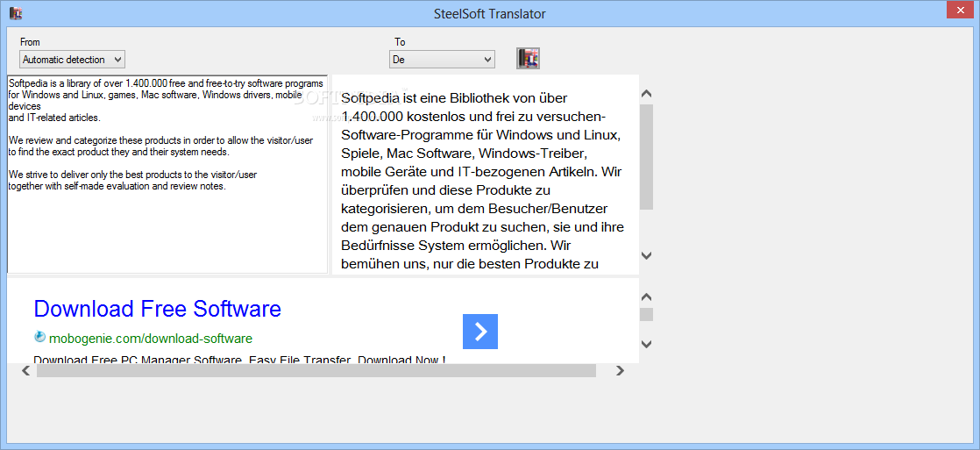
Task: Click horizontal scrollbar left arrow
Action: (25, 371)
